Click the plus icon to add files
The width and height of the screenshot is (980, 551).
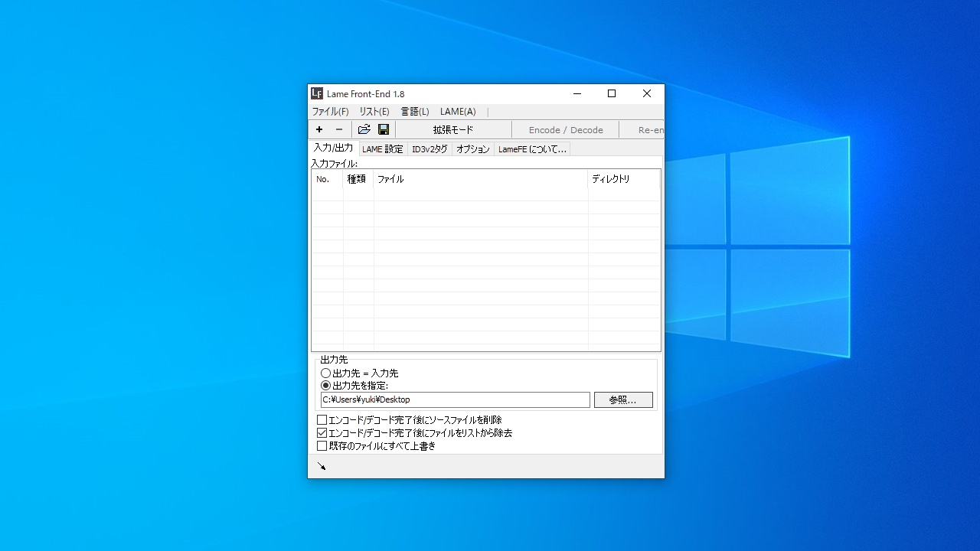tap(319, 129)
